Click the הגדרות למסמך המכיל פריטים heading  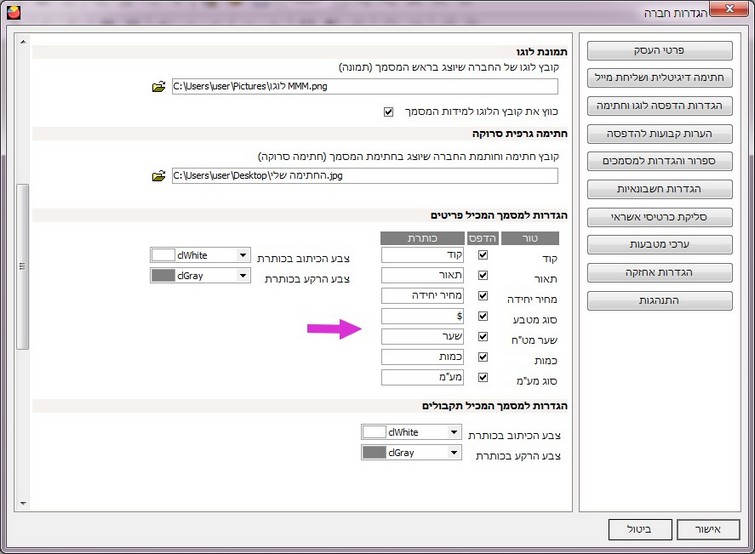(x=499, y=216)
